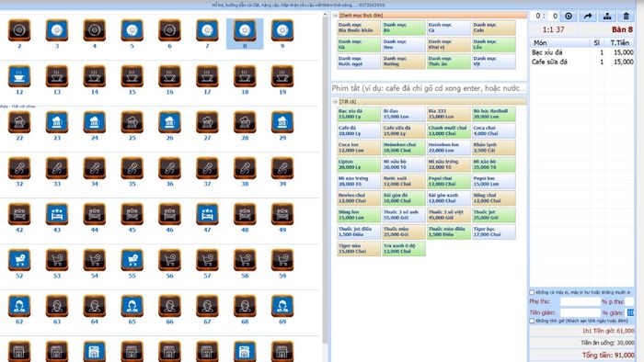
Task: Add Tiger bạc 17,000 Chai
Action: click(x=493, y=232)
